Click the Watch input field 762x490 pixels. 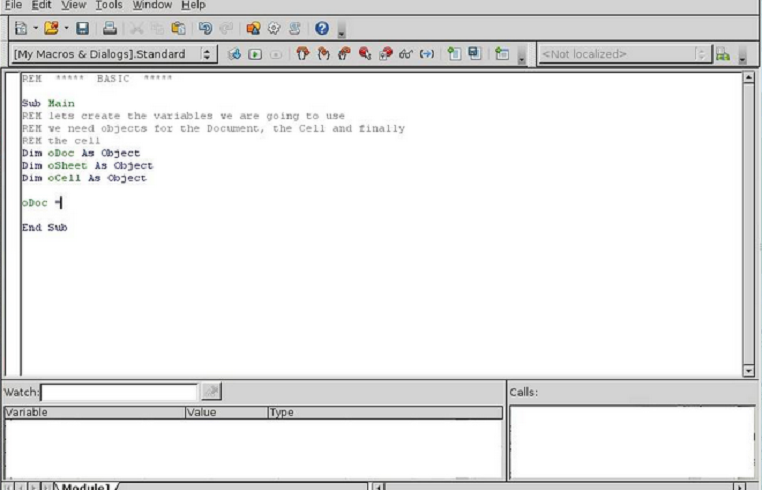click(x=120, y=392)
